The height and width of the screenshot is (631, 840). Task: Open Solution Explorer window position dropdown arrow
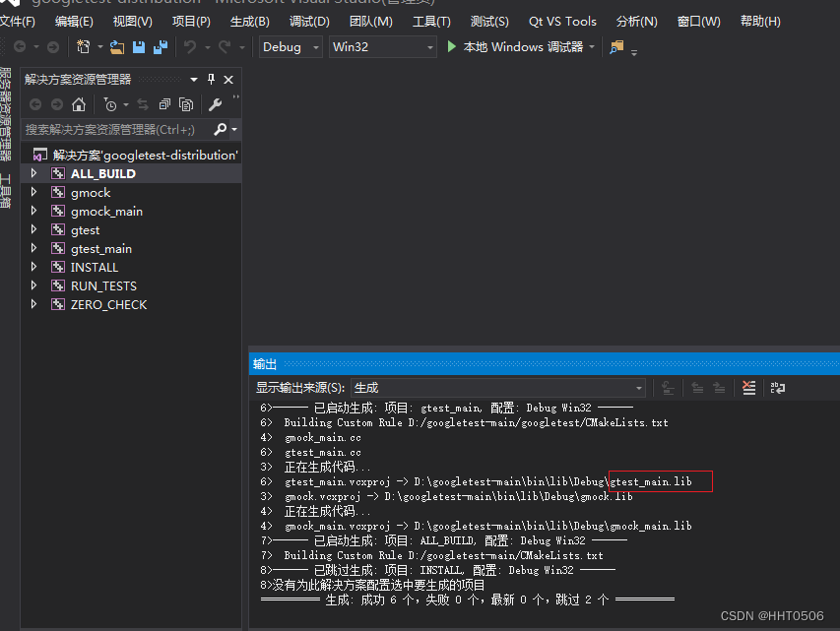click(x=194, y=80)
